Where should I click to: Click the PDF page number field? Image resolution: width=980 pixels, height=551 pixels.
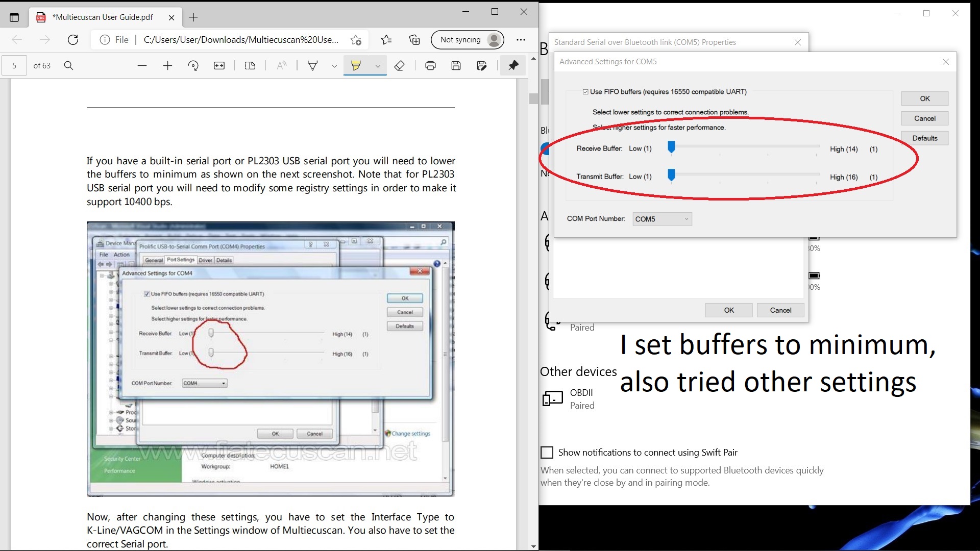click(14, 65)
